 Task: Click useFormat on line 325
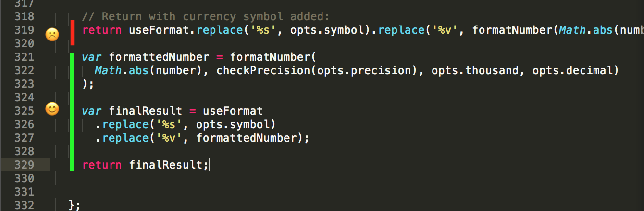pos(233,111)
